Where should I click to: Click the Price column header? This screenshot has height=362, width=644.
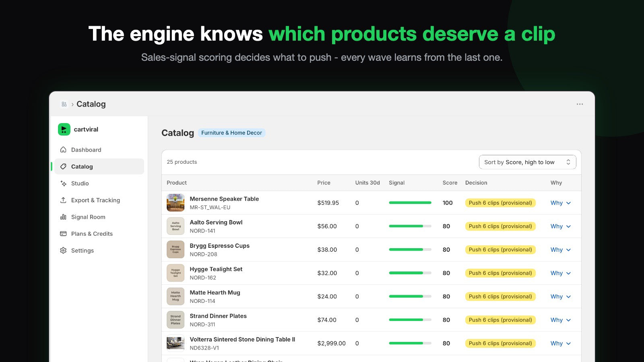[x=324, y=183]
